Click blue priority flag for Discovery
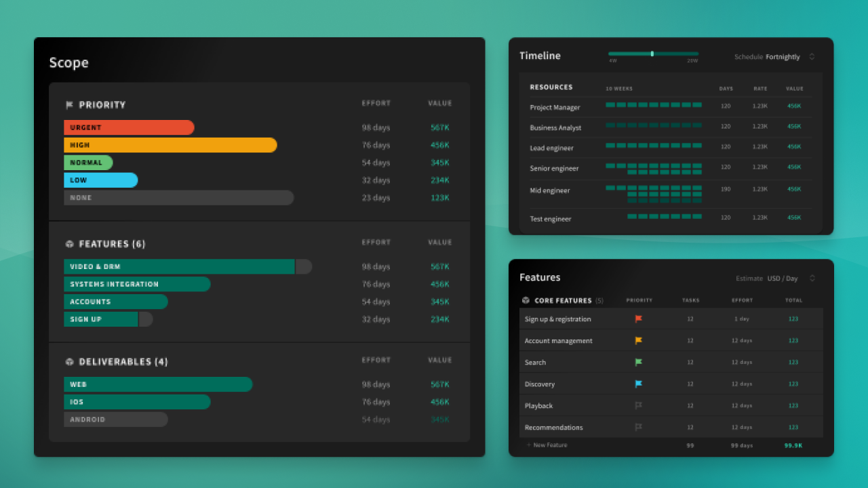This screenshot has height=488, width=868. point(638,384)
